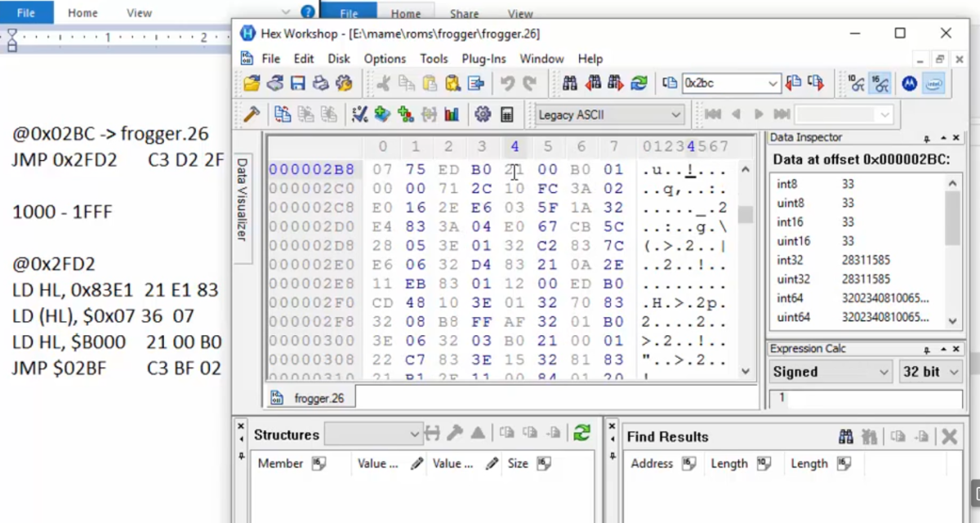Open the Signed dropdown in Expression Calc

[831, 372]
